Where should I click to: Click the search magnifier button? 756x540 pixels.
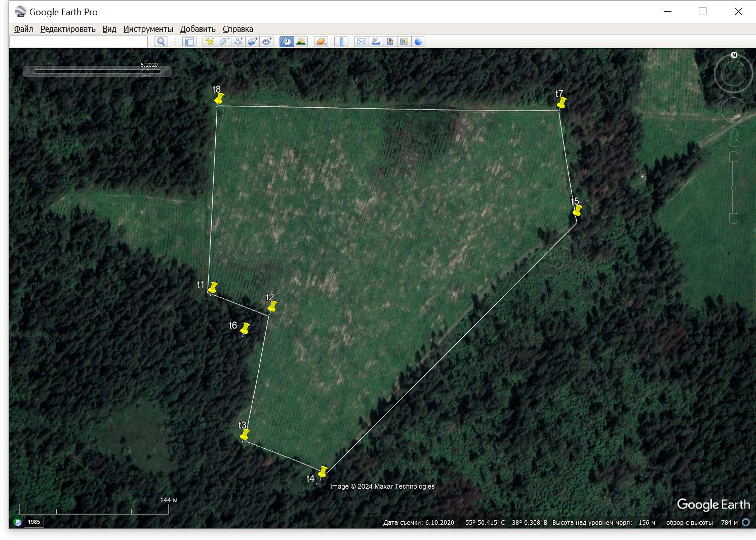(161, 42)
